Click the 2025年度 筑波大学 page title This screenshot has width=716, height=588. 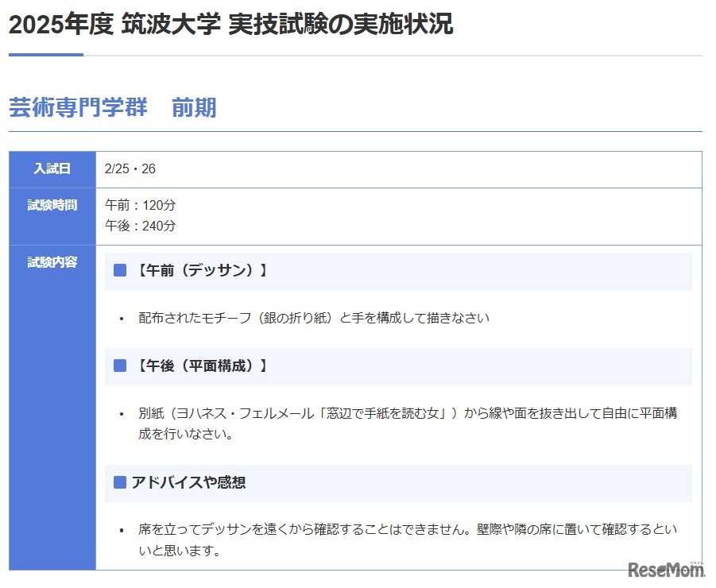click(x=230, y=25)
